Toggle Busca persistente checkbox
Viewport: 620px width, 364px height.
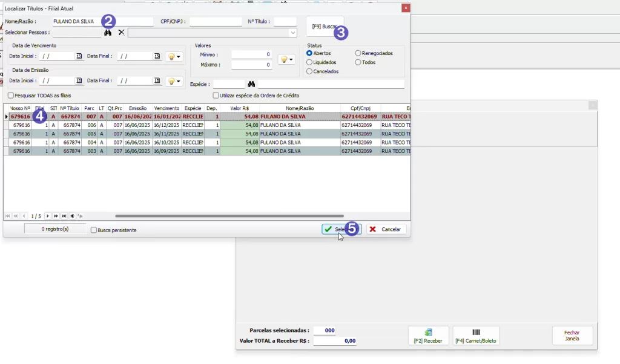(93, 230)
